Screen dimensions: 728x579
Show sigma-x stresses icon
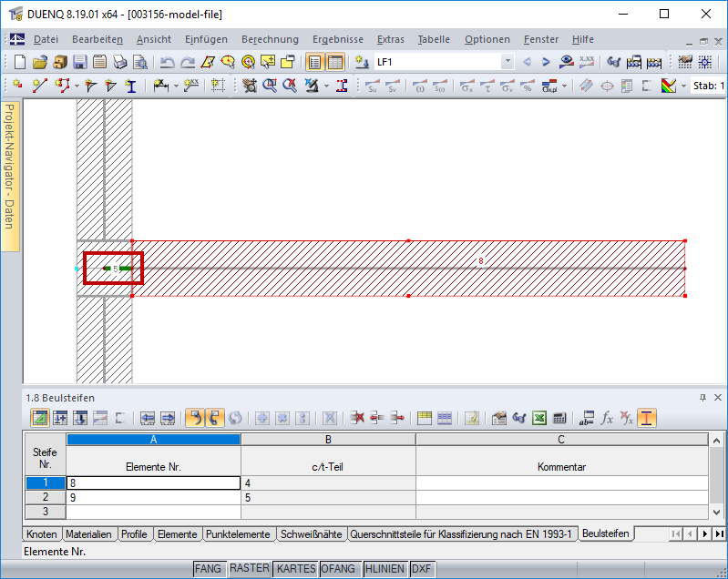click(467, 86)
